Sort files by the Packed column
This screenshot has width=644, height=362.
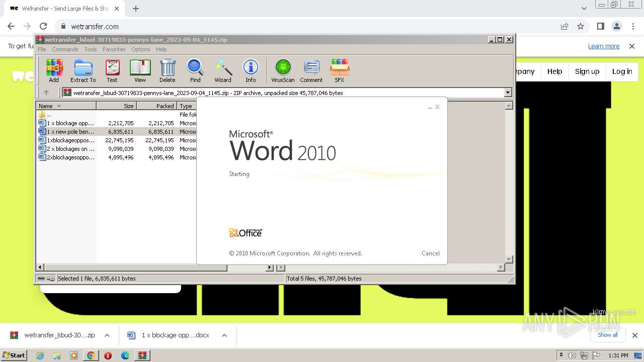tap(156, 106)
